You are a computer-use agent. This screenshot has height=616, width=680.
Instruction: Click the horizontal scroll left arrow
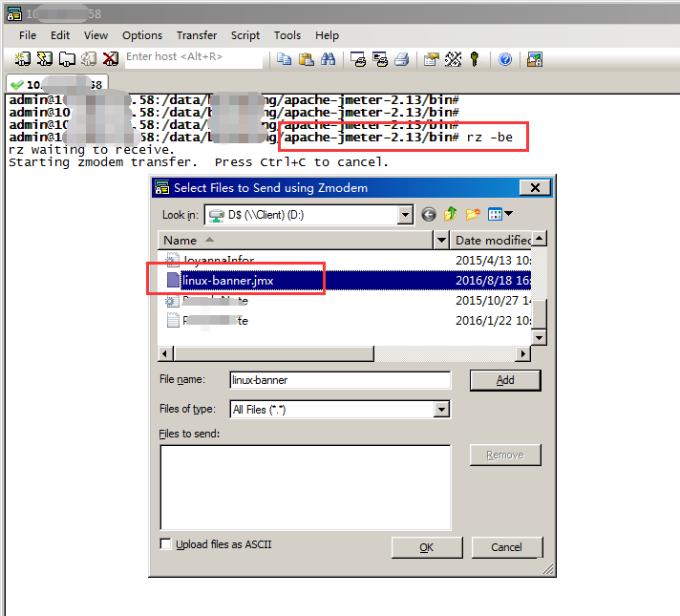tap(165, 353)
